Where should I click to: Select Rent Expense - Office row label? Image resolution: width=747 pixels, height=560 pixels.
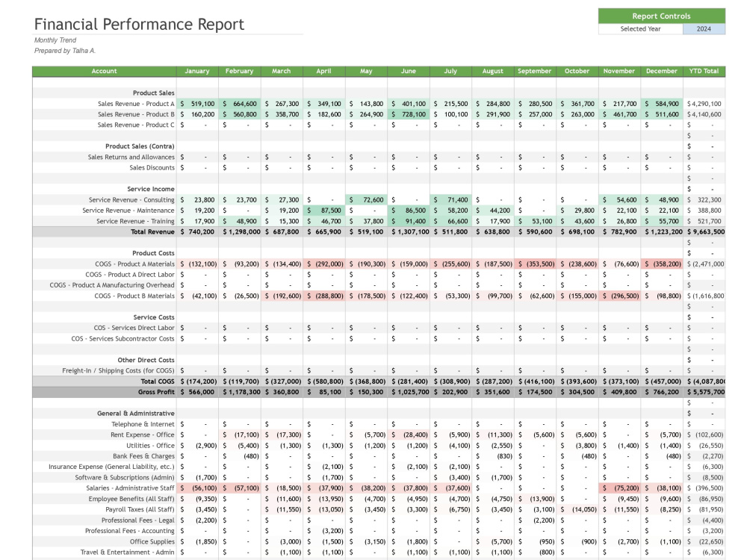143,435
